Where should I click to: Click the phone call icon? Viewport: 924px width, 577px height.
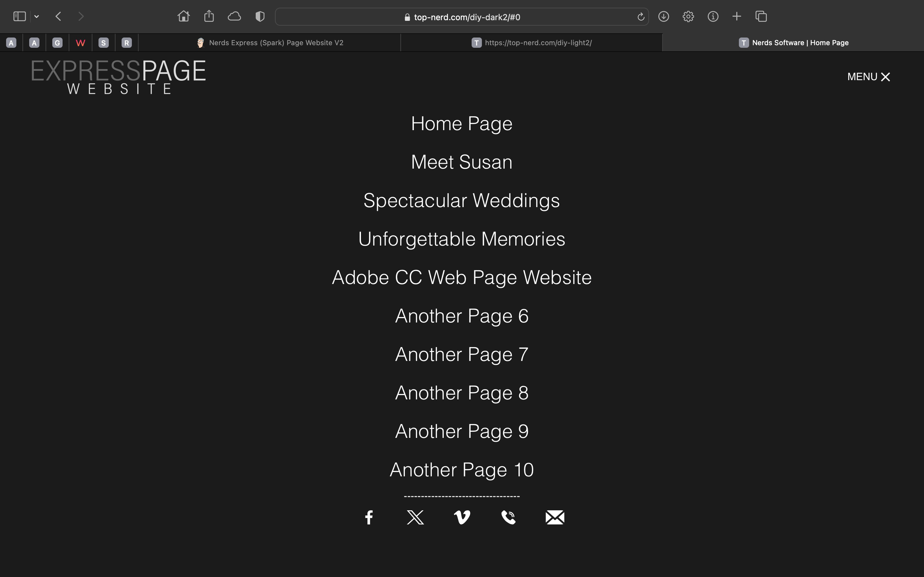pyautogui.click(x=508, y=517)
